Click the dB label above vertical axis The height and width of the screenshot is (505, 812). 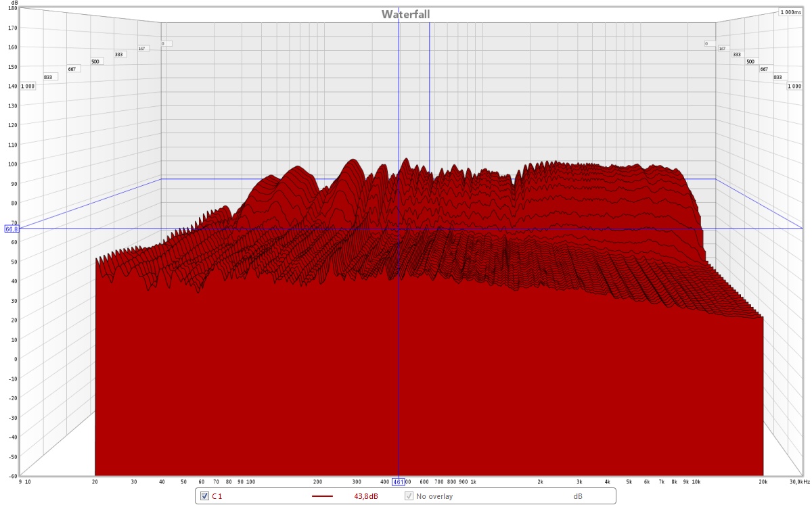point(14,3)
